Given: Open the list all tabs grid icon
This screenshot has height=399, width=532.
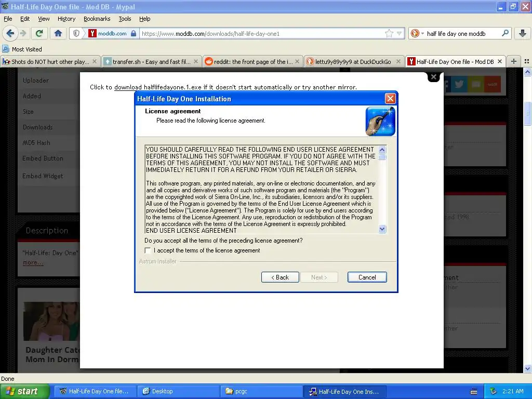Looking at the screenshot, I should pos(527,61).
